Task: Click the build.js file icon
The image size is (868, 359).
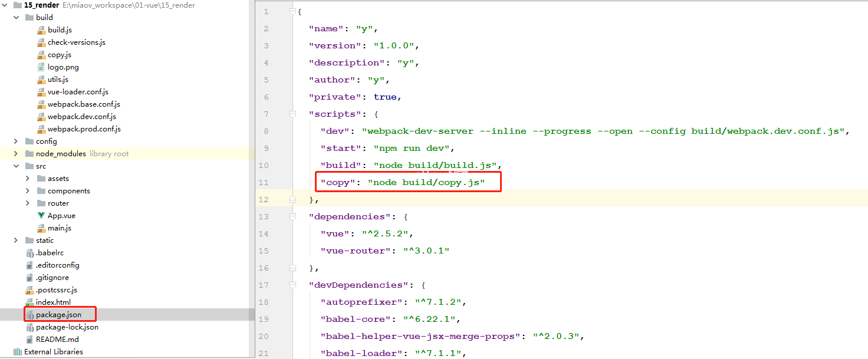Action: pyautogui.click(x=41, y=30)
